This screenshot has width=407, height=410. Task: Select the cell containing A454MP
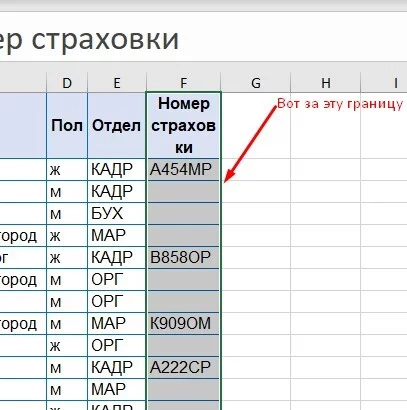[184, 170]
